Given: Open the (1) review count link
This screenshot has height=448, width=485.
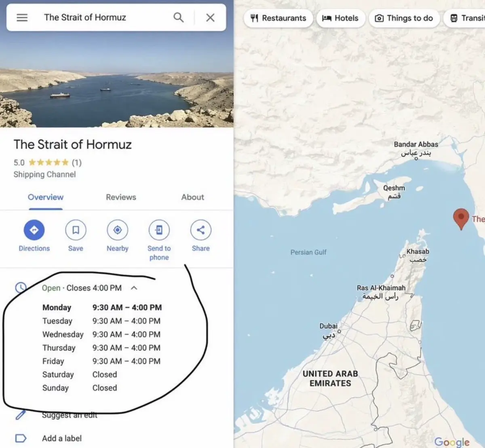Looking at the screenshot, I should coord(76,163).
